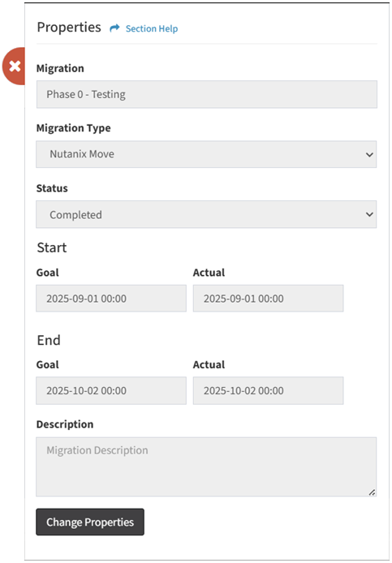Open the Migration Type dropdown
392x563 pixels.
click(x=206, y=154)
